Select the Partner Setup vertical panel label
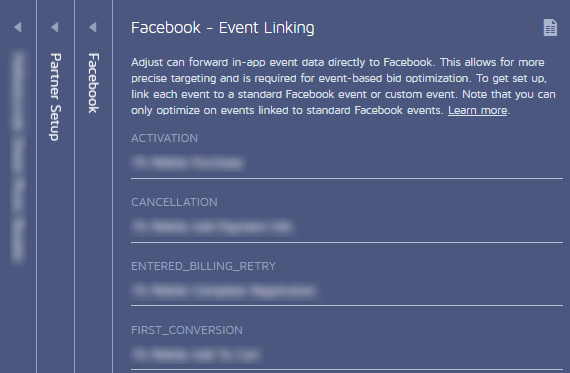 coord(55,97)
